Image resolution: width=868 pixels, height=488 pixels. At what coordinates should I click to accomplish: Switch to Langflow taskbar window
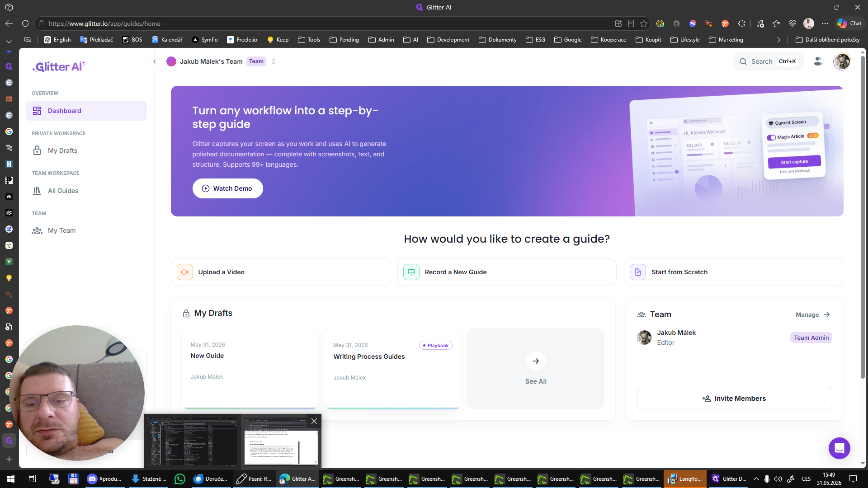[685, 479]
